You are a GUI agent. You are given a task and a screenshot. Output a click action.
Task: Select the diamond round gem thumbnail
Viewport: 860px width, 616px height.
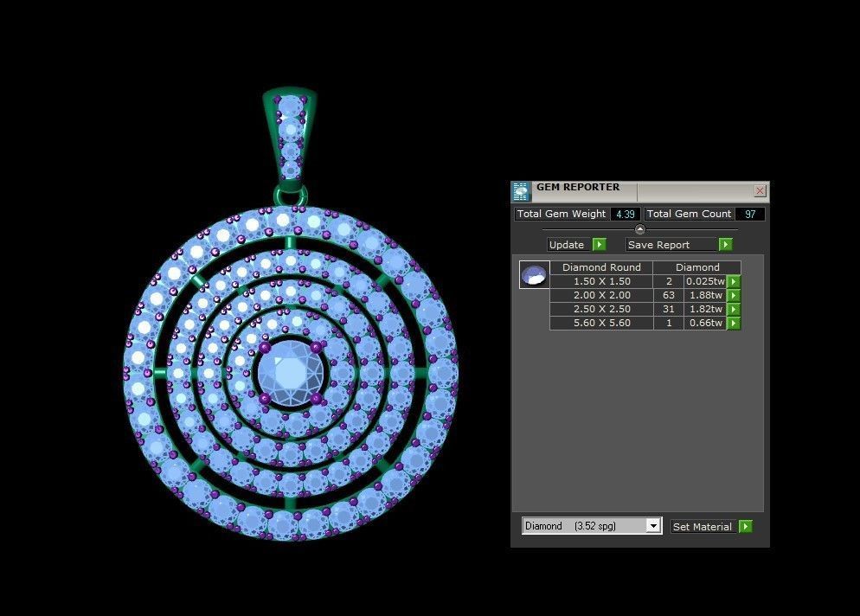(x=534, y=275)
